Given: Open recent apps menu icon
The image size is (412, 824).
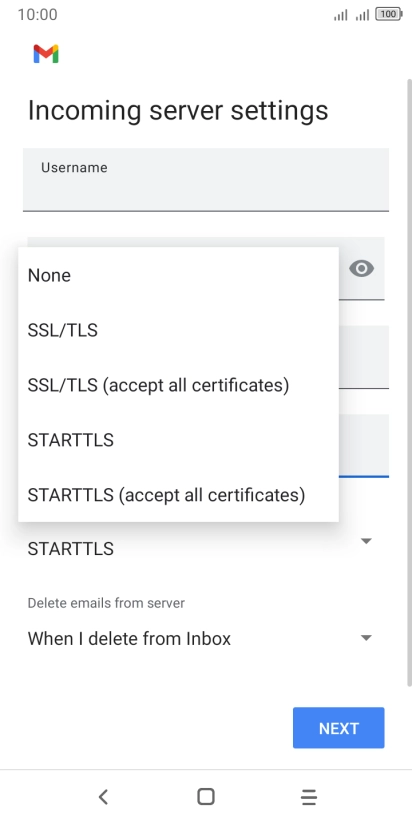Looking at the screenshot, I should [309, 797].
